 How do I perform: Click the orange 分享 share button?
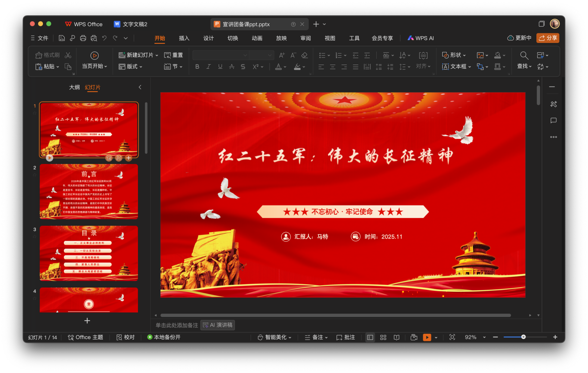click(548, 38)
